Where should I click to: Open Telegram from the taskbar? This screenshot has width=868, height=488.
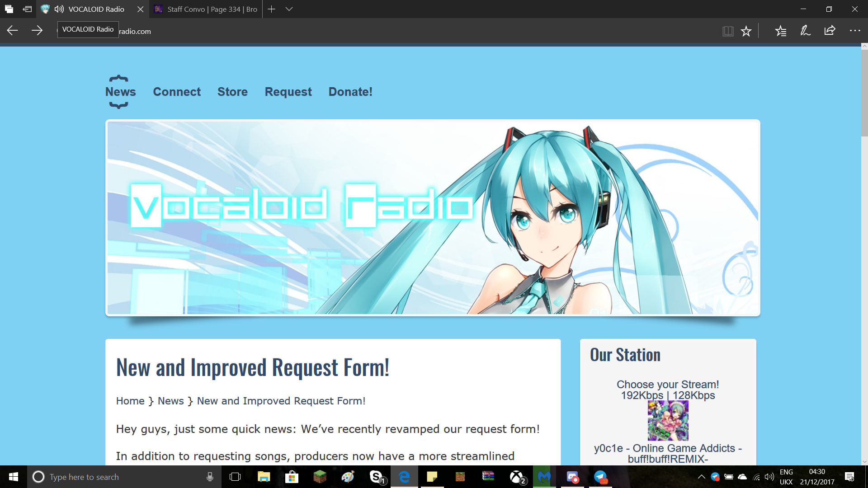pos(600,477)
